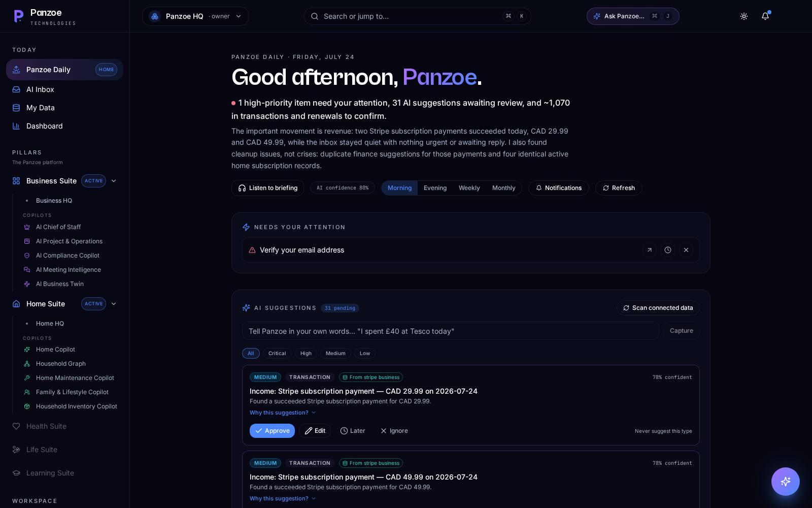Open the floating AI sparkle assistant button
The width and height of the screenshot is (812, 508).
coord(786,482)
